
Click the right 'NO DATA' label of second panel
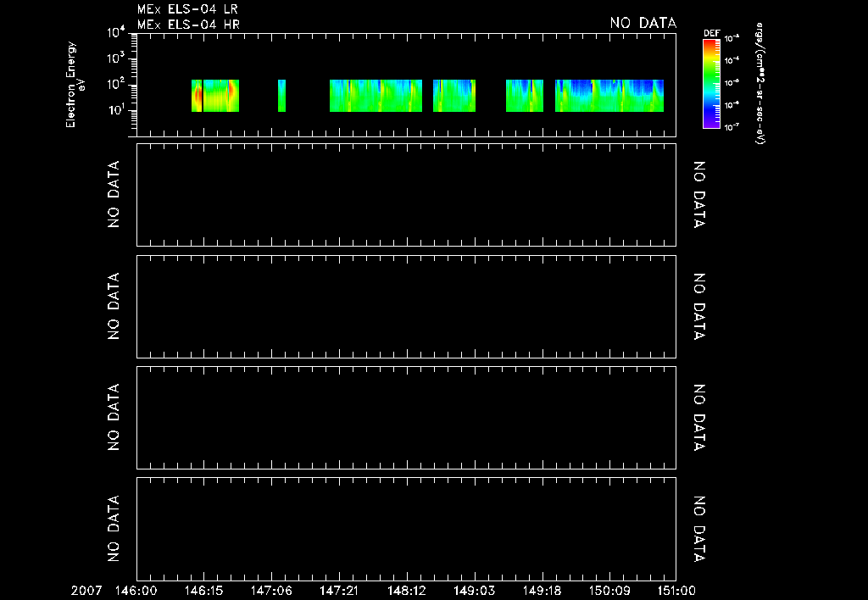tap(699, 194)
